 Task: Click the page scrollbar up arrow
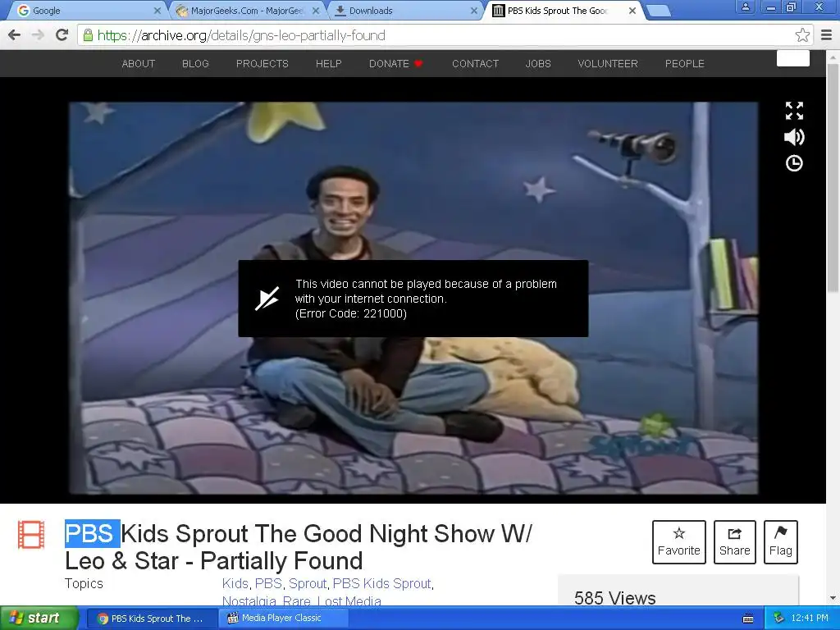(833, 56)
